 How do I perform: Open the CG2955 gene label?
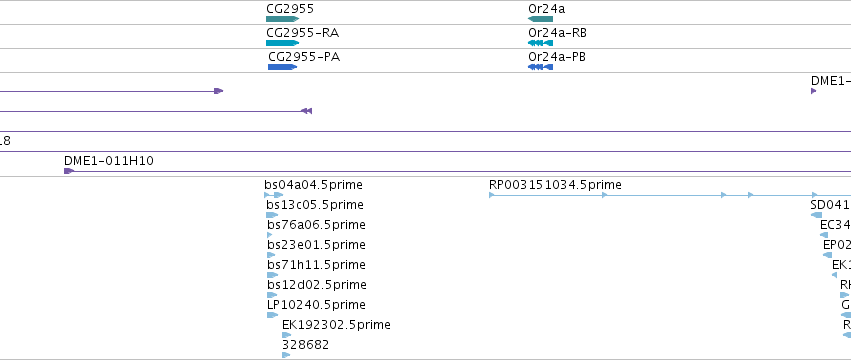[x=290, y=9]
